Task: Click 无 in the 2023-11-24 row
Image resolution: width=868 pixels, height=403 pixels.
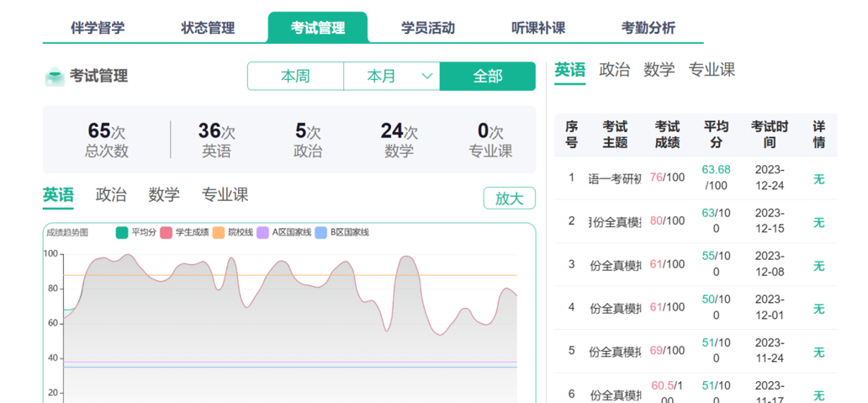Action: click(818, 352)
